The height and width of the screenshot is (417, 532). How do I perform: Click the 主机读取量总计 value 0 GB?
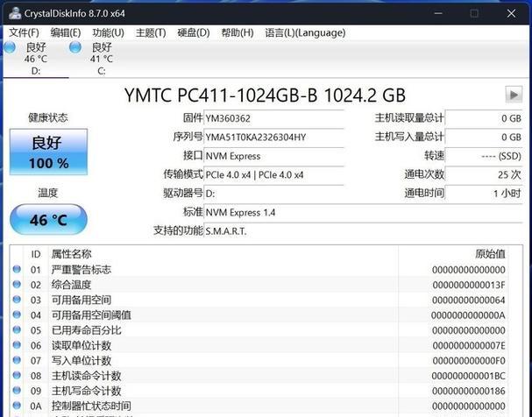(x=484, y=118)
